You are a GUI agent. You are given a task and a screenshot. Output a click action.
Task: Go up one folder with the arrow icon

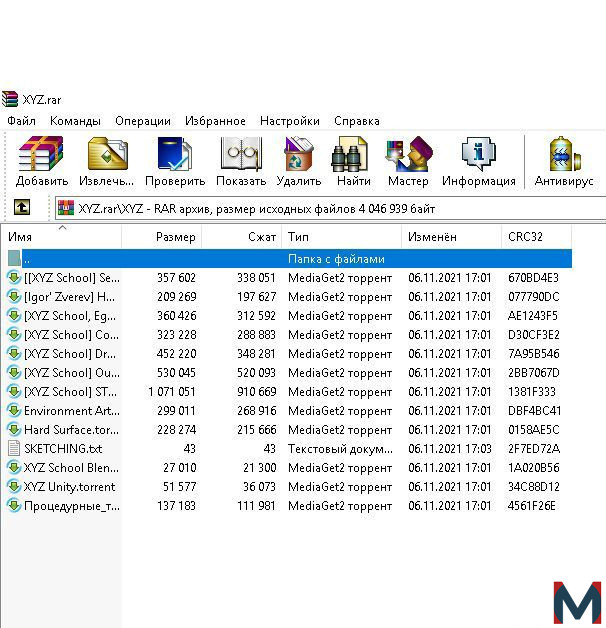(x=22, y=207)
